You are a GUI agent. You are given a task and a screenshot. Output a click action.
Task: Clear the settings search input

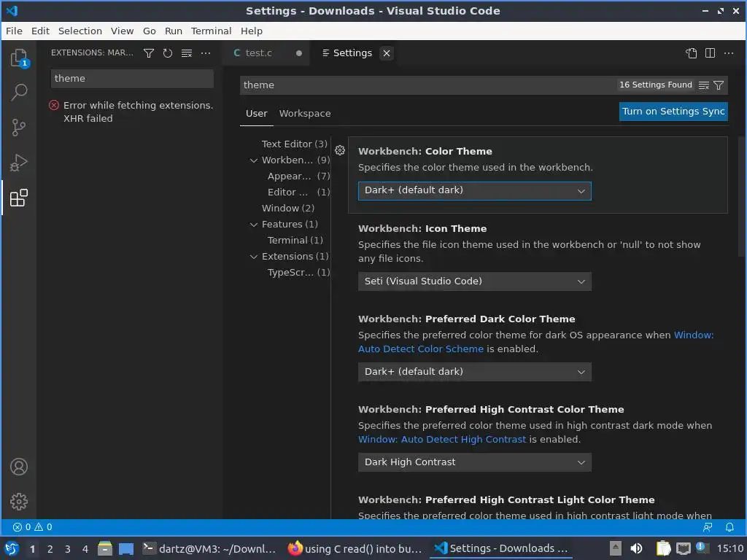[x=704, y=85]
